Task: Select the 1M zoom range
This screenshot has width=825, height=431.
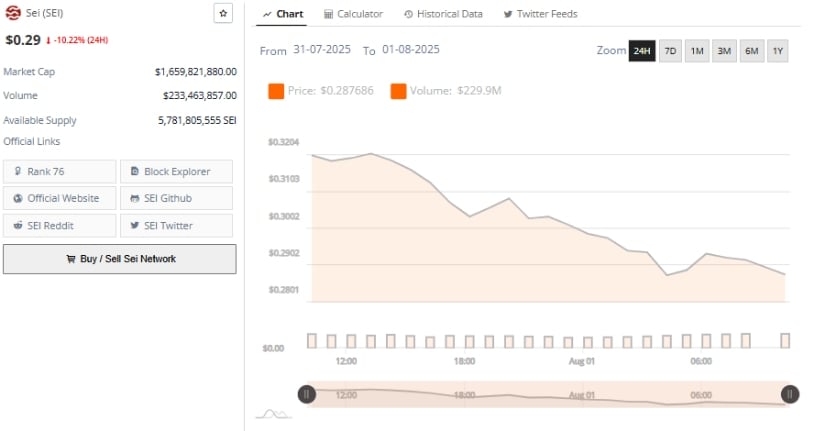Action: coord(697,51)
